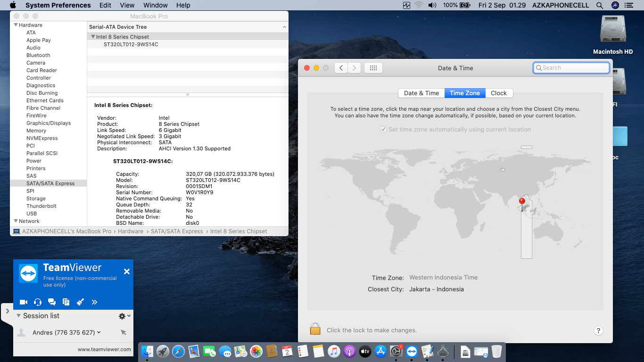Click the TeamViewer whiteboard brush icon
The width and height of the screenshot is (644, 362).
[80, 302]
